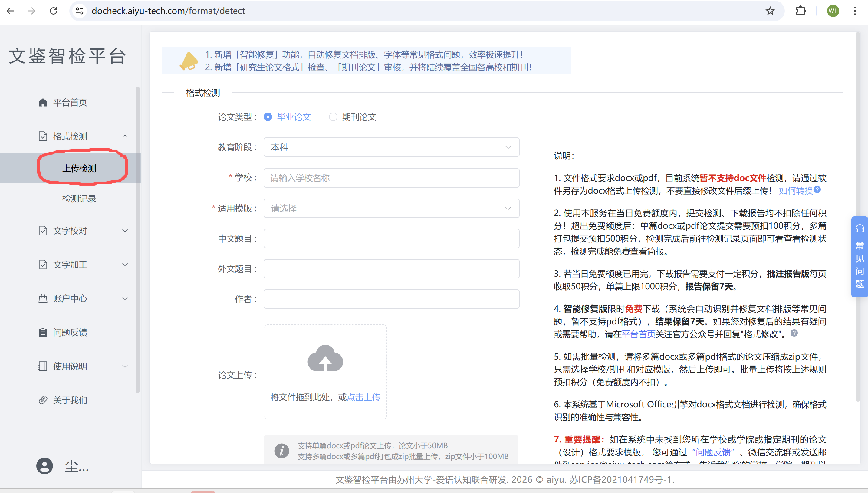The width and height of the screenshot is (868, 493).
Task: Click the 点击上传 link
Action: pos(363,397)
